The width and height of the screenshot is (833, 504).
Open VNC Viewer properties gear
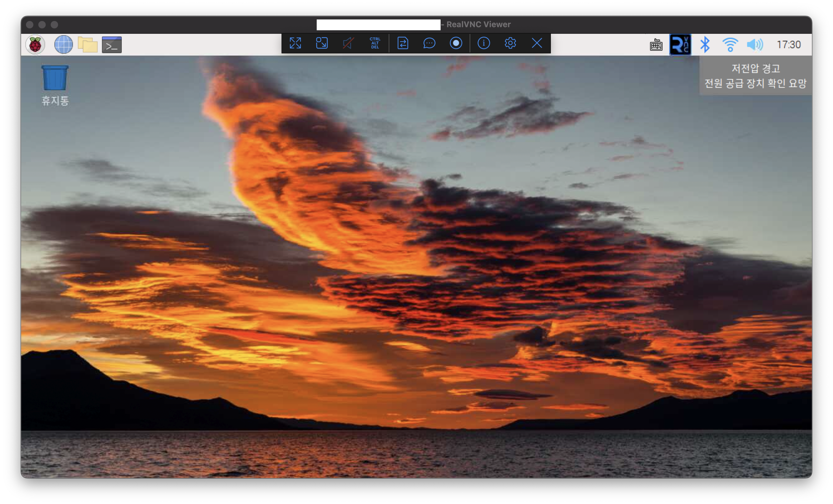tap(510, 43)
